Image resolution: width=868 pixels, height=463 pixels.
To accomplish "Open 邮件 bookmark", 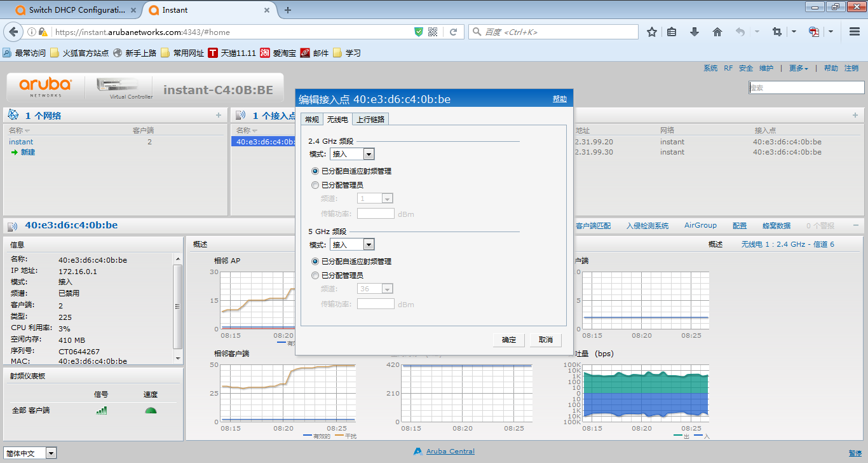I will pyautogui.click(x=315, y=53).
